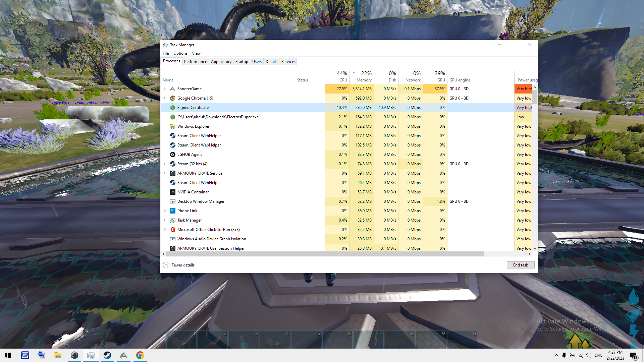Expand the ARMOURY CRATE Service entry

click(x=165, y=173)
